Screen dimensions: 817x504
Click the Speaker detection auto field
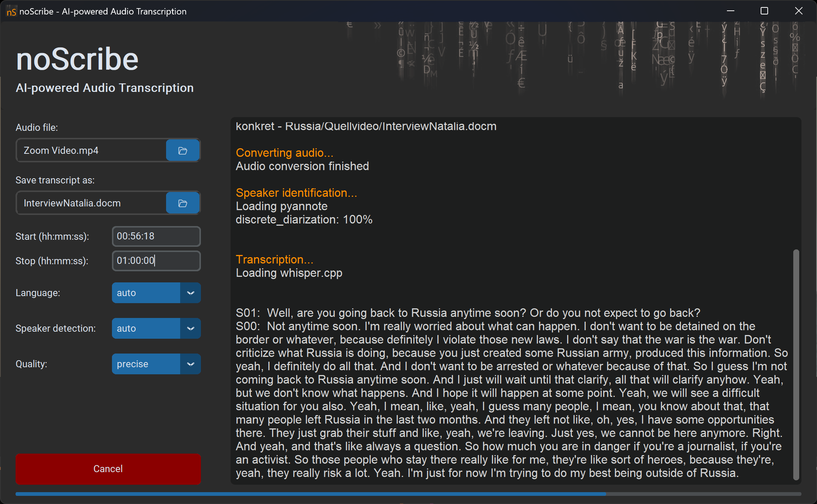(146, 328)
